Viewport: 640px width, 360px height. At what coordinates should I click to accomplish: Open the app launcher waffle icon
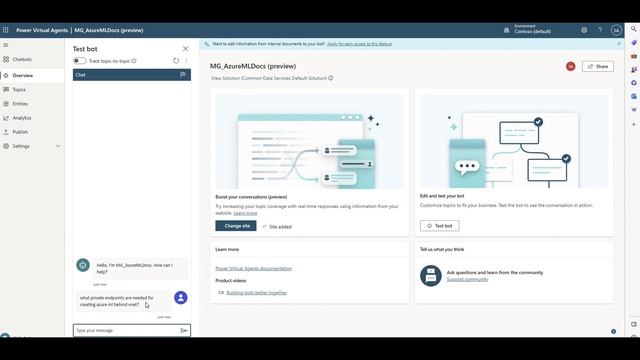point(6,30)
